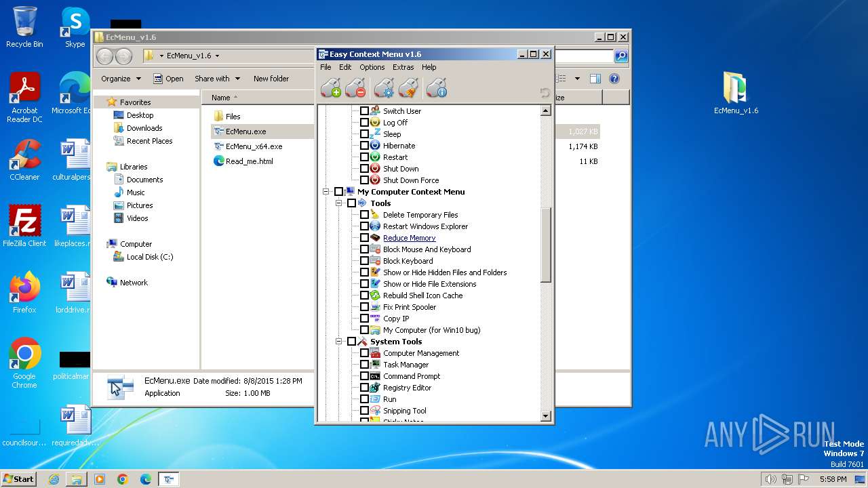Enable the Sleep checkbox
This screenshot has width=868, height=488.
point(364,134)
